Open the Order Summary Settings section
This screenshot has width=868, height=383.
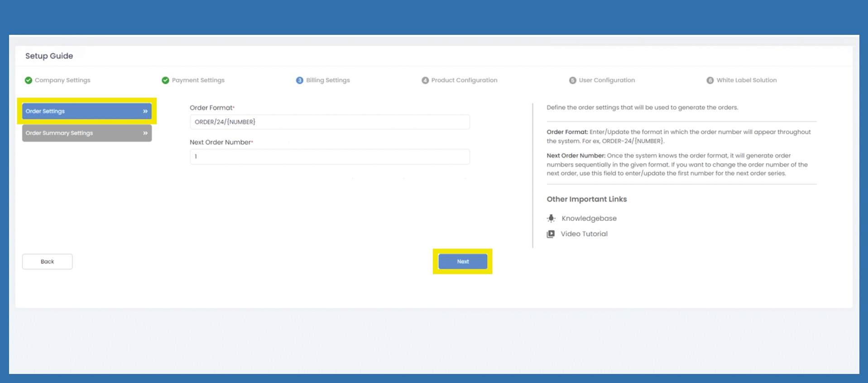[x=59, y=133]
